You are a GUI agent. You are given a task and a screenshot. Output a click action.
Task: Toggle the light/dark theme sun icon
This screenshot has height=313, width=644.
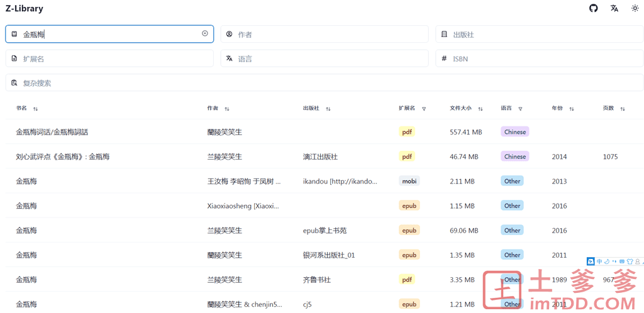635,8
